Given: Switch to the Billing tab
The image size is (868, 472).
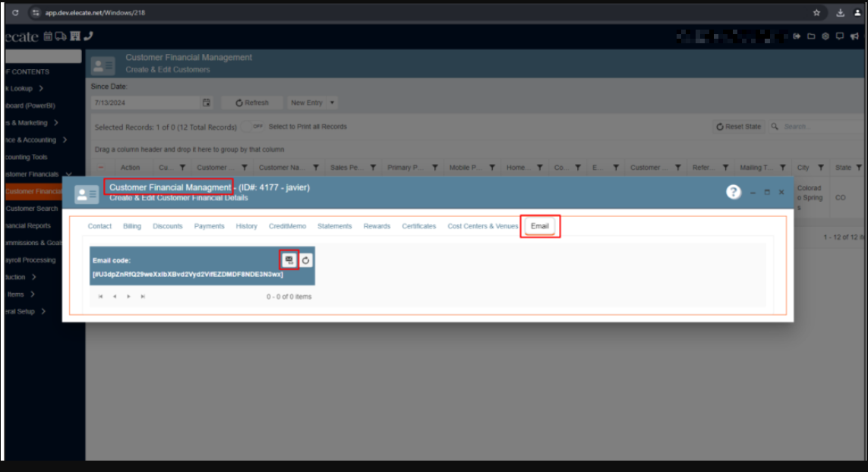Looking at the screenshot, I should [132, 226].
